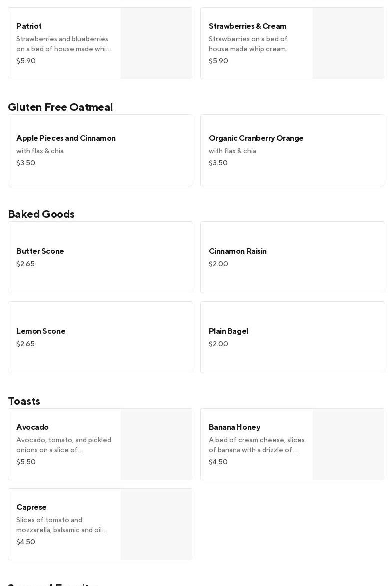Image resolution: width=392 pixels, height=586 pixels.
Task: Click the Avocado toast image placeholder
Action: (156, 444)
